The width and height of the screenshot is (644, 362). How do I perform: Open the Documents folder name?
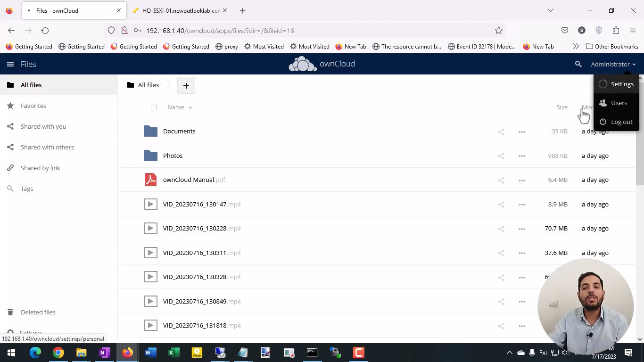pos(179,131)
